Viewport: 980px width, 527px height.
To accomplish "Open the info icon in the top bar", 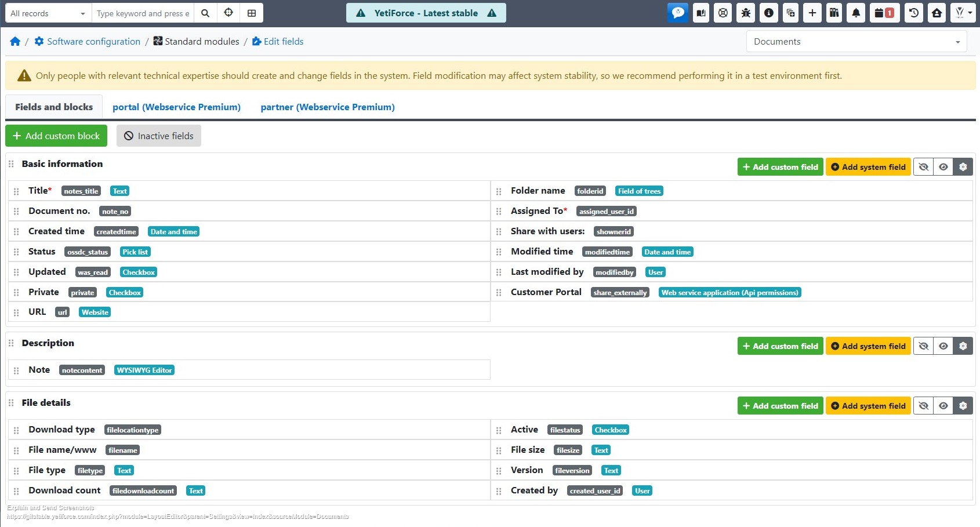I will (768, 12).
